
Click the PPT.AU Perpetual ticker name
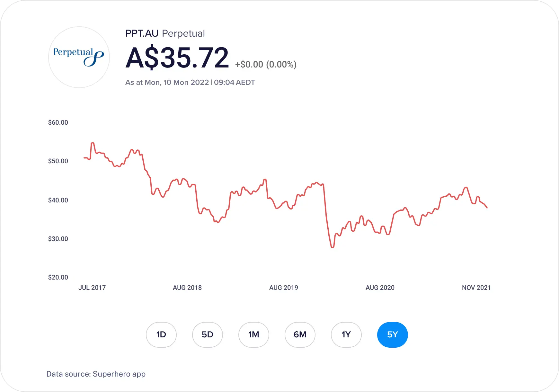click(x=165, y=33)
